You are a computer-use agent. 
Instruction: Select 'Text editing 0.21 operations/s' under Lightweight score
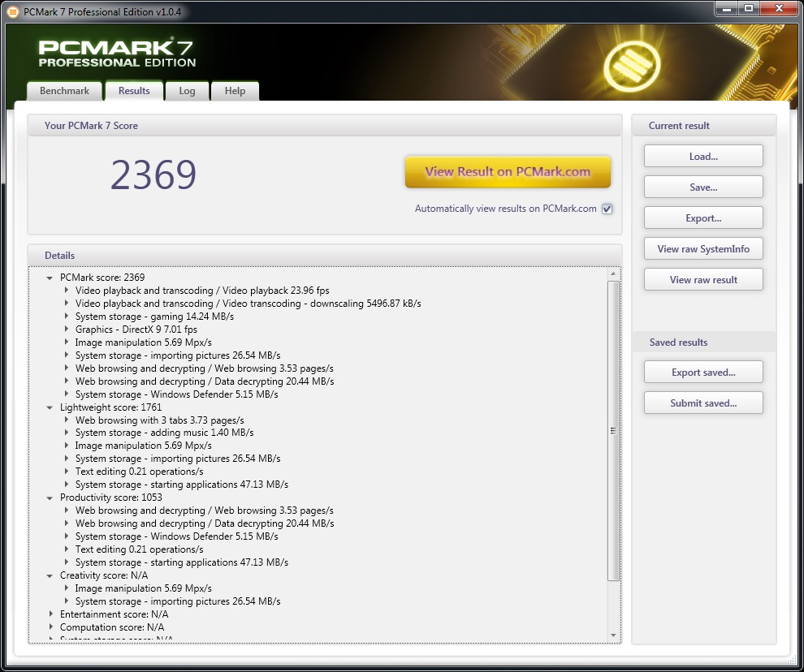[139, 471]
